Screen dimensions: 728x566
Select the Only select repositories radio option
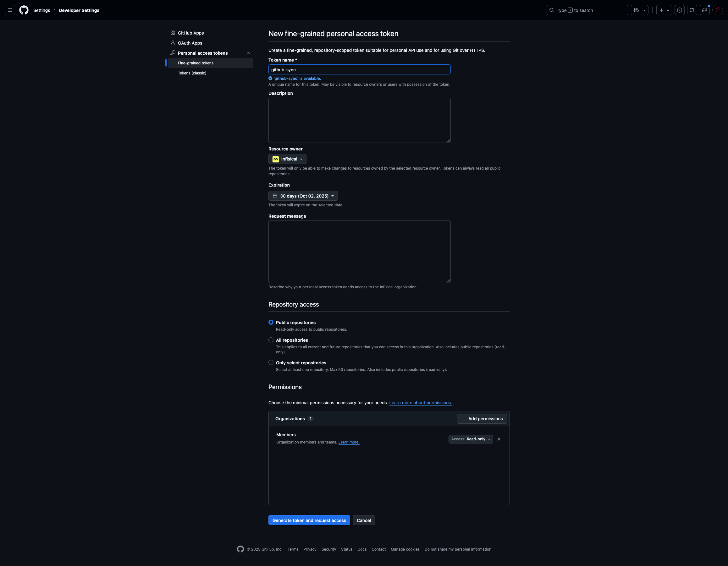click(271, 362)
